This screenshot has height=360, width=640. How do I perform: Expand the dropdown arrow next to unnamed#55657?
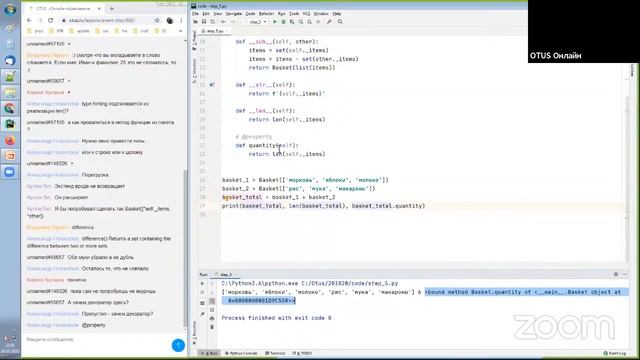pyautogui.click(x=69, y=81)
